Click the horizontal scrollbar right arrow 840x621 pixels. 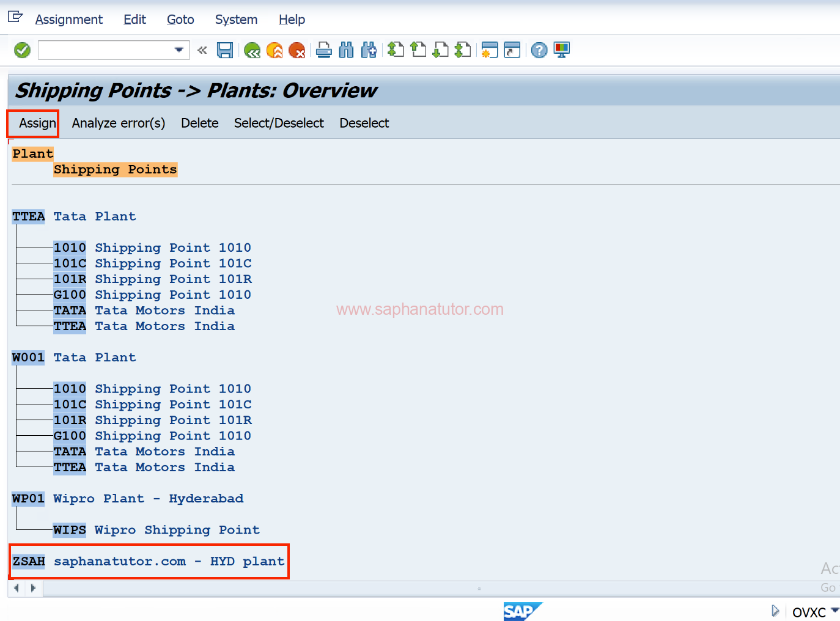[33, 589]
